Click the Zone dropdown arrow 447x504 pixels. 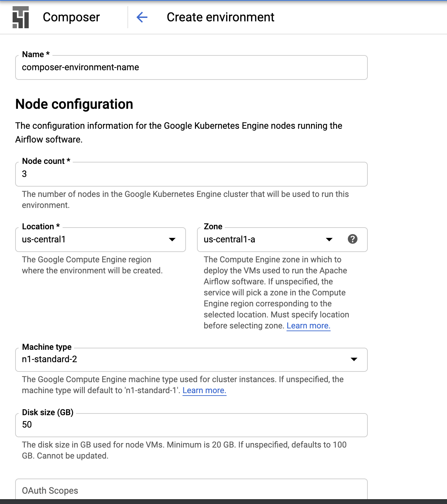329,239
